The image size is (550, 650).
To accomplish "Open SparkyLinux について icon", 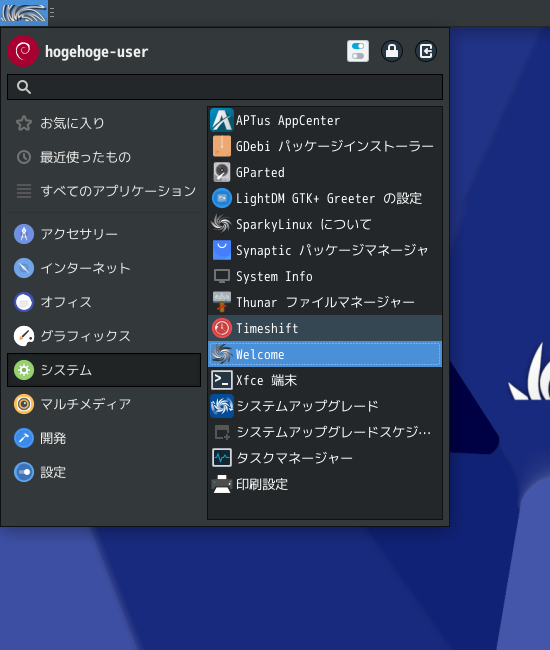I will [222, 224].
